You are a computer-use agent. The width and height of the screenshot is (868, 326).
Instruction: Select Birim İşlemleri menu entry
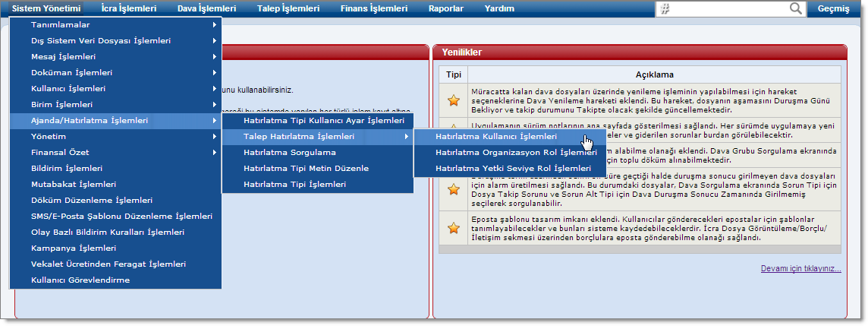click(115, 104)
